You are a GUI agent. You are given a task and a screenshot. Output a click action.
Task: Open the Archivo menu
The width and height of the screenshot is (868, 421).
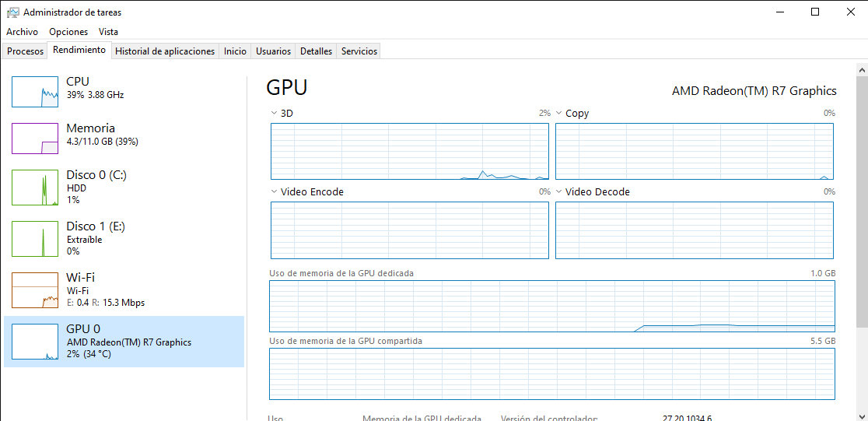tap(22, 32)
